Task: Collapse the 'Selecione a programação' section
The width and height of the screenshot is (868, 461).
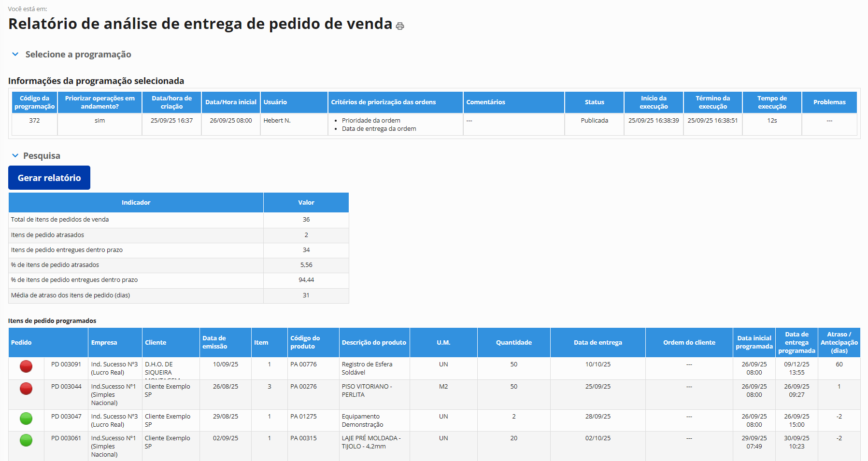Action: (x=15, y=55)
